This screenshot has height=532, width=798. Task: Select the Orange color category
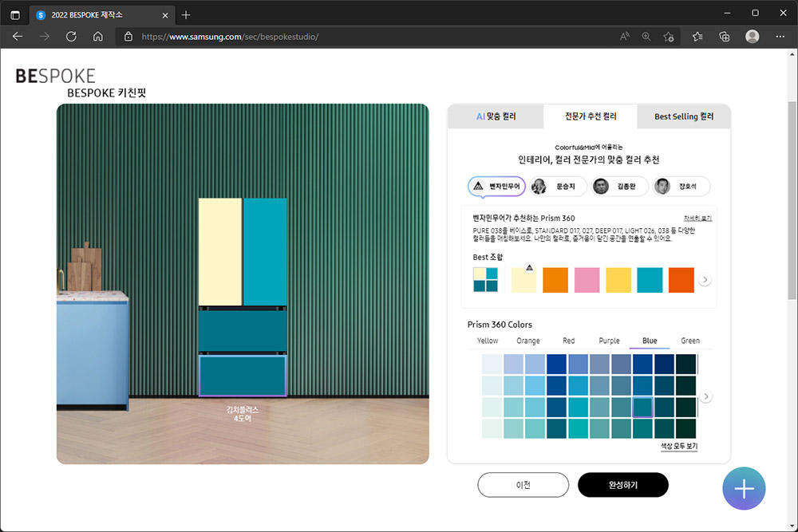click(527, 341)
